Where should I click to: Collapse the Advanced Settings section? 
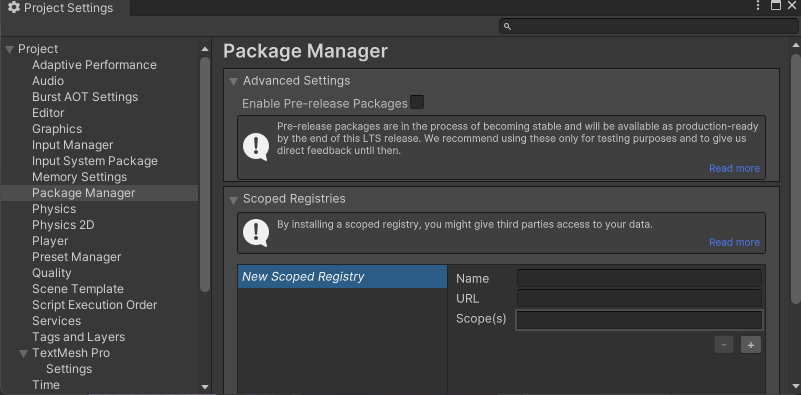click(x=233, y=81)
